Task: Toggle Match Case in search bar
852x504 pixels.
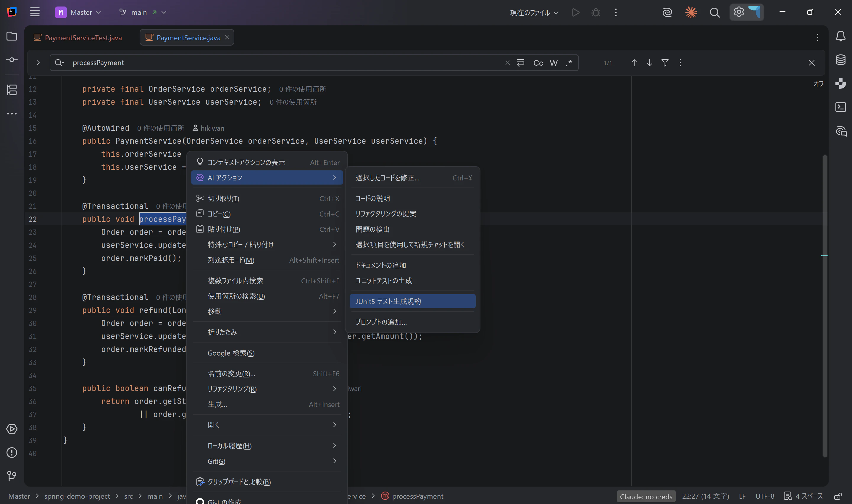Action: [538, 63]
